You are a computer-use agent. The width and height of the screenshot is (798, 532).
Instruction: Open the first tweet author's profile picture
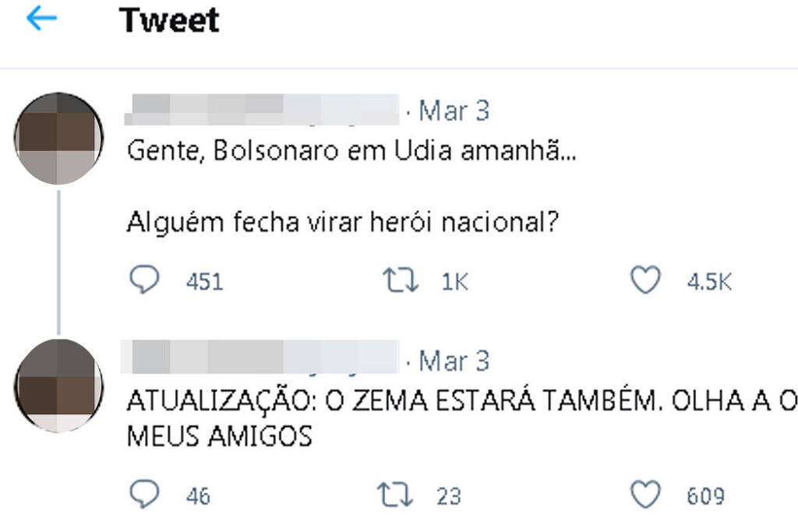(x=58, y=137)
